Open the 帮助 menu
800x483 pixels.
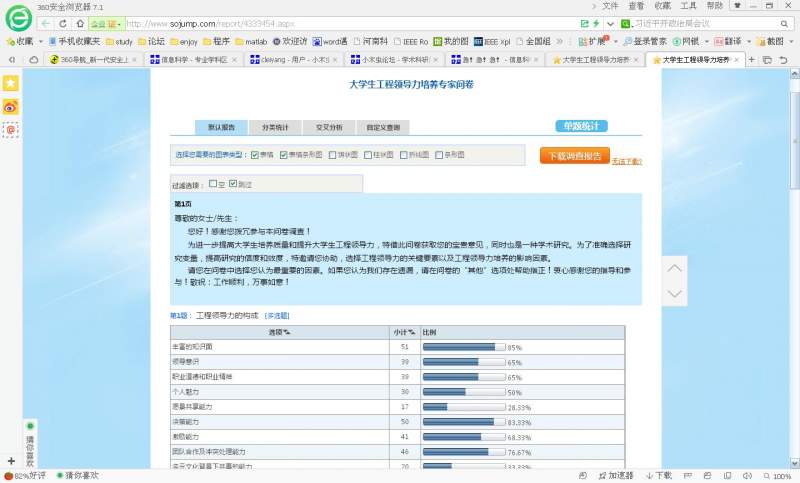point(714,6)
